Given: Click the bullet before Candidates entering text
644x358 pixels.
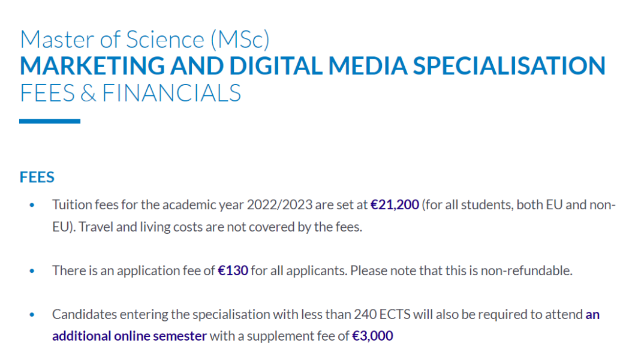Looking at the screenshot, I should tap(32, 315).
